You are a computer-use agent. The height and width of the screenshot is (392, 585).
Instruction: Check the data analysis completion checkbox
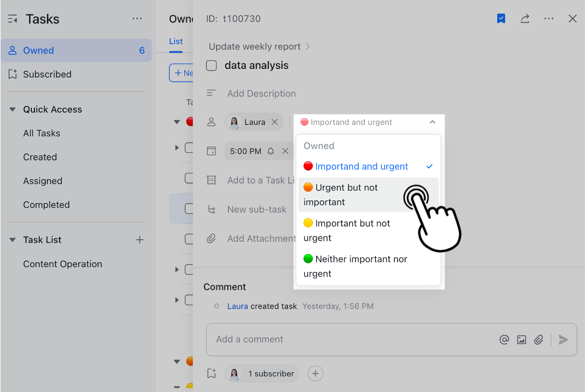pos(211,65)
